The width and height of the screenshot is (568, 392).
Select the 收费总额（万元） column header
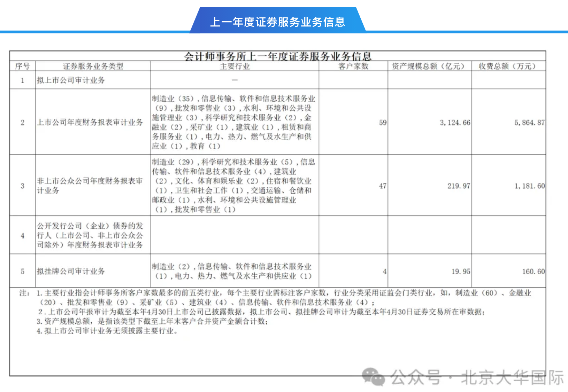tap(508, 66)
